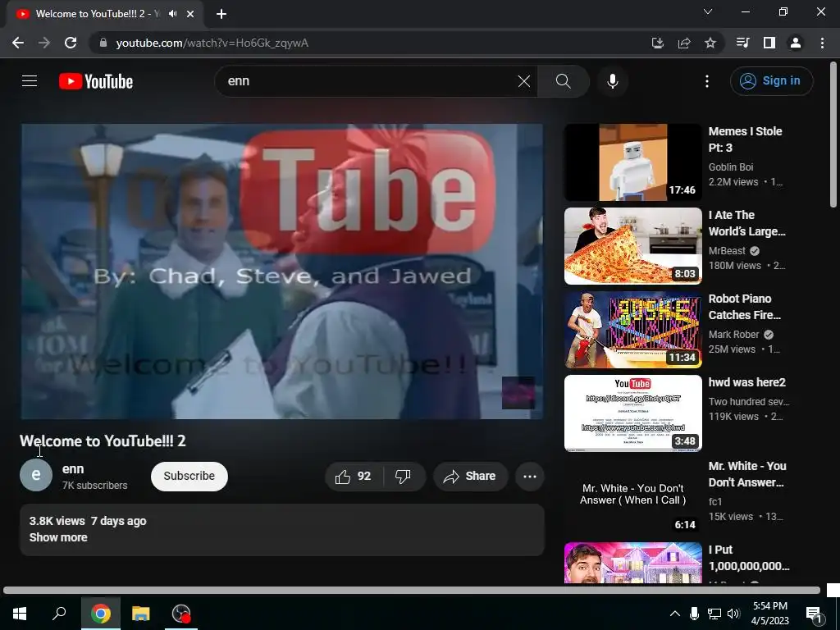This screenshot has width=840, height=630.
Task: Open Windows taskbar search
Action: click(59, 614)
